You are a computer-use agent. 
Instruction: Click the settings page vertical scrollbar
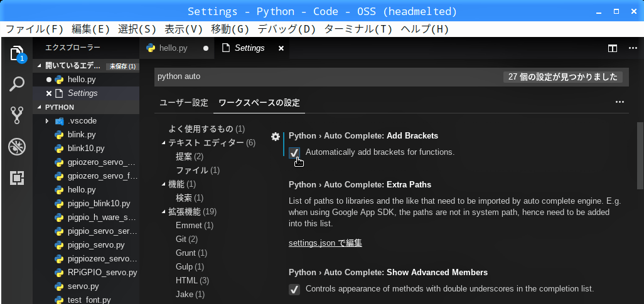[x=640, y=156]
